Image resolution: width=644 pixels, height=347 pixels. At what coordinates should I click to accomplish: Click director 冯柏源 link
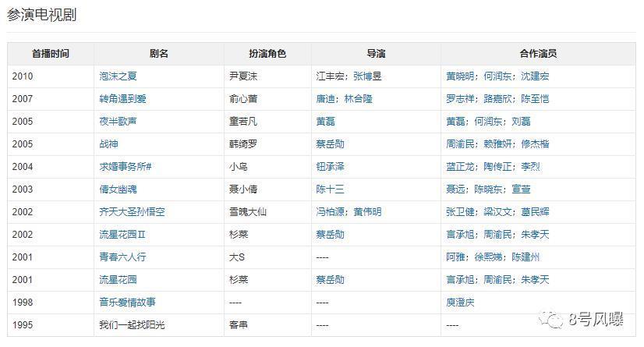coord(331,211)
